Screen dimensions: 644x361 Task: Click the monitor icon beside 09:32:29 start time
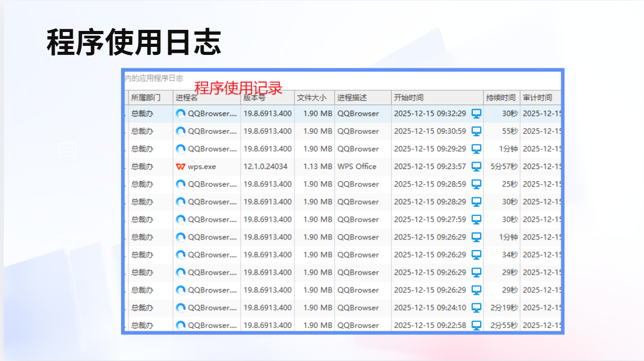coord(476,114)
